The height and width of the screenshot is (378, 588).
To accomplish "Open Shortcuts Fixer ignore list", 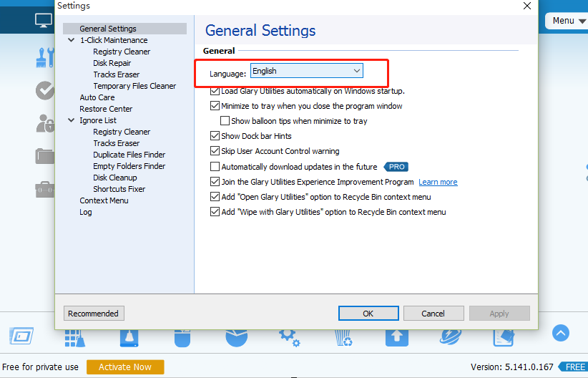I will [119, 189].
